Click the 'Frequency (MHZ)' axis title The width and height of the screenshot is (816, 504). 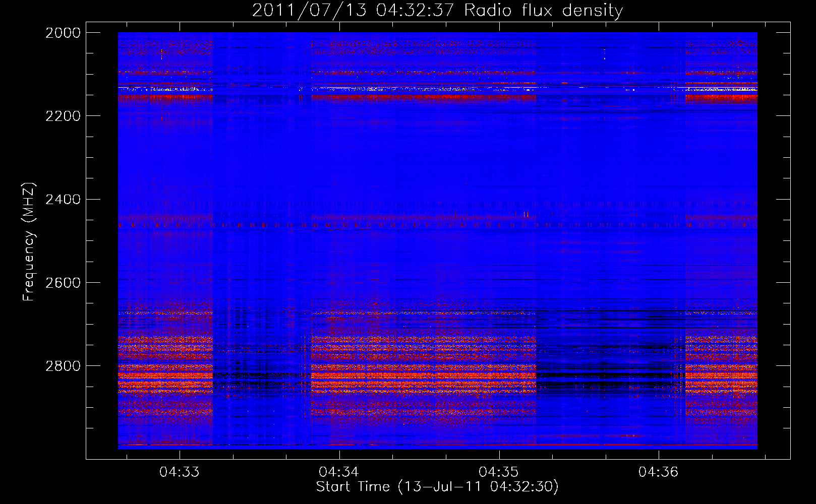coord(29,242)
